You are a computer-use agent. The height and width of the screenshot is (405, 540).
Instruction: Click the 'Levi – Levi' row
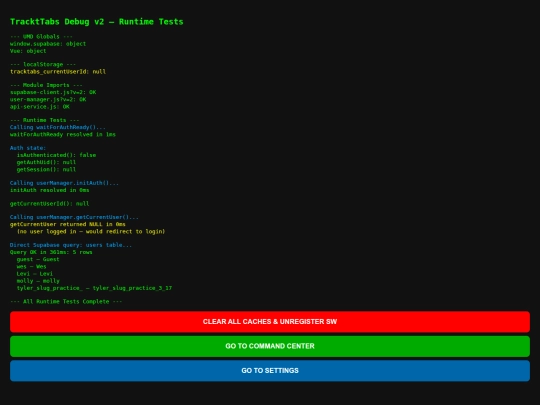coord(35,274)
